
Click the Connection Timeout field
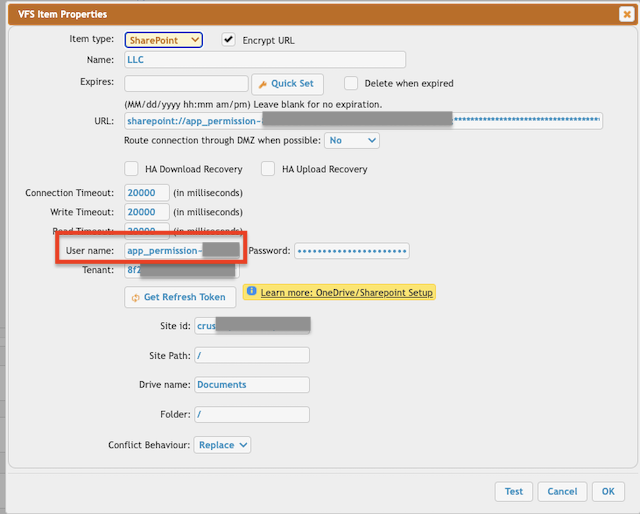147,193
